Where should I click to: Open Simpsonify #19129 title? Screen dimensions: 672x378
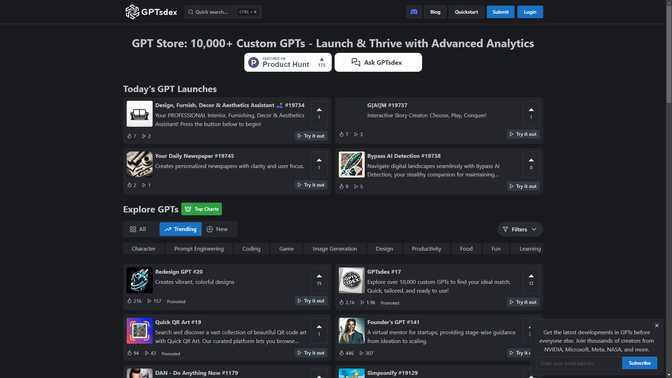click(392, 373)
